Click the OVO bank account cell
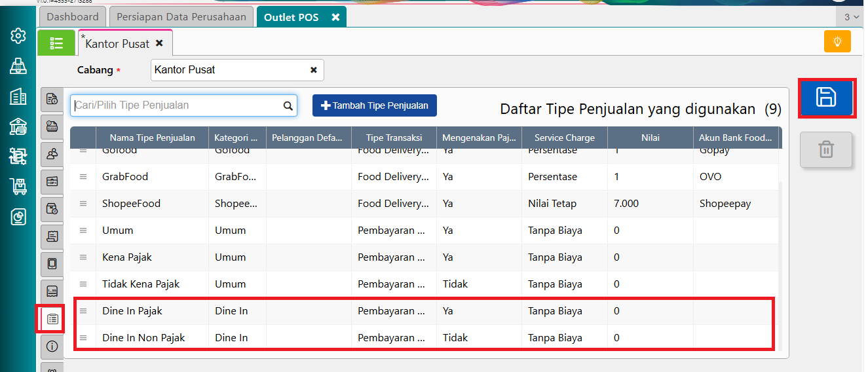 [x=736, y=177]
